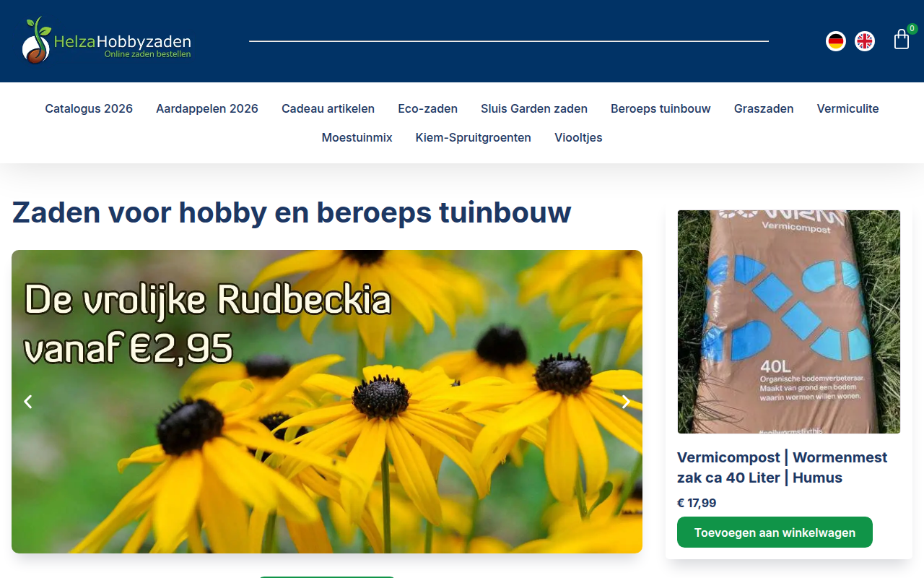924x578 pixels.
Task: Click the header search line field
Action: tap(509, 41)
